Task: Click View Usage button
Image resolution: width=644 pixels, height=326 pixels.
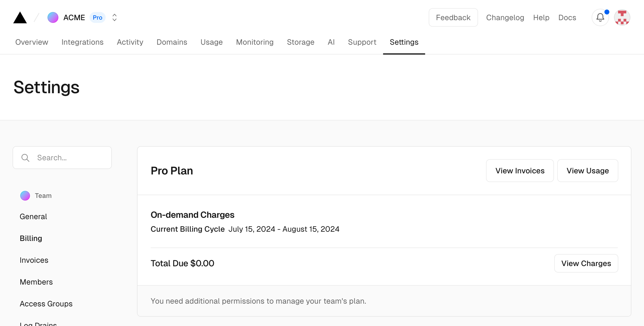Action: pyautogui.click(x=588, y=171)
